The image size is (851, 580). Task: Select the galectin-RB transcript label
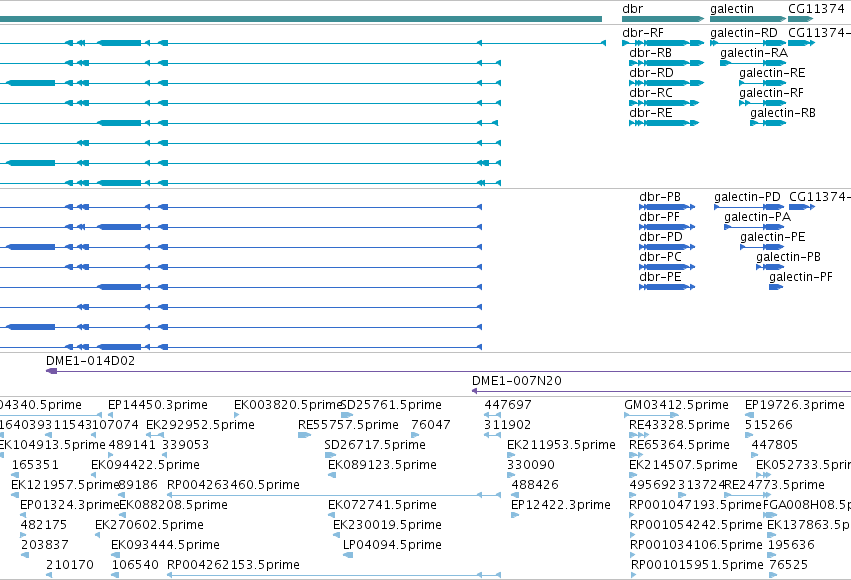[x=783, y=113]
